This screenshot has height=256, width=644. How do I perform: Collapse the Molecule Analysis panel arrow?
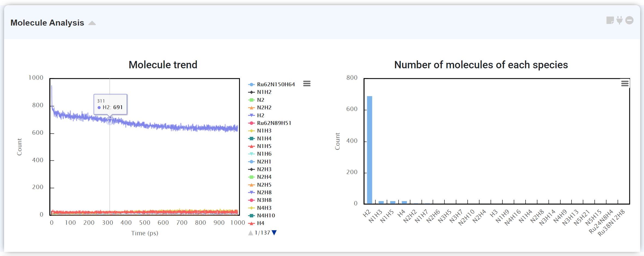[x=92, y=23]
